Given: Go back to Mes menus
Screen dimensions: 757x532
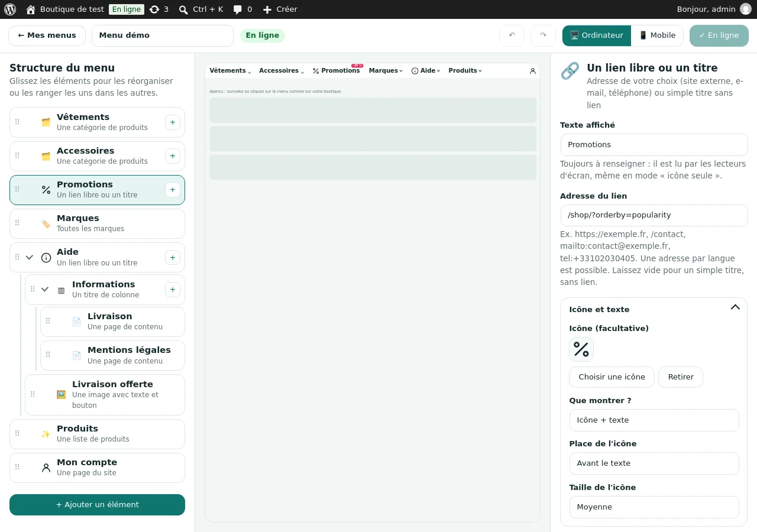Looking at the screenshot, I should 47,35.
